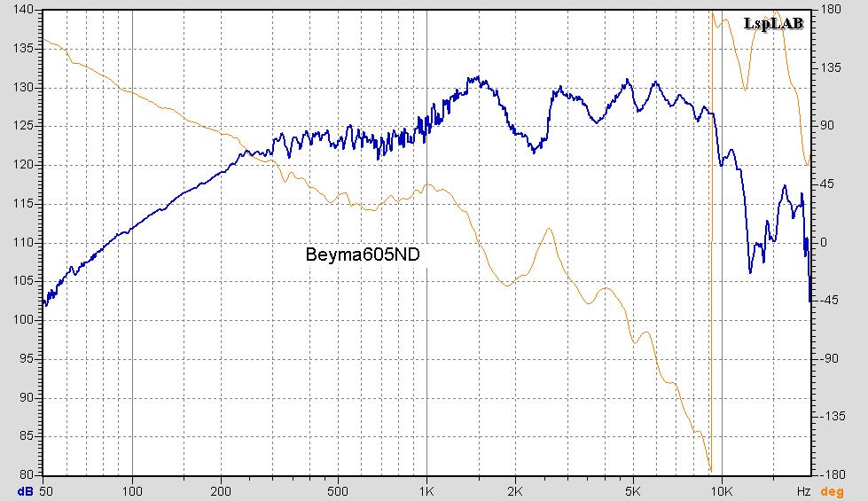The height and width of the screenshot is (501, 868).
Task: Click the 105 value on dB axis
Action: (x=23, y=281)
